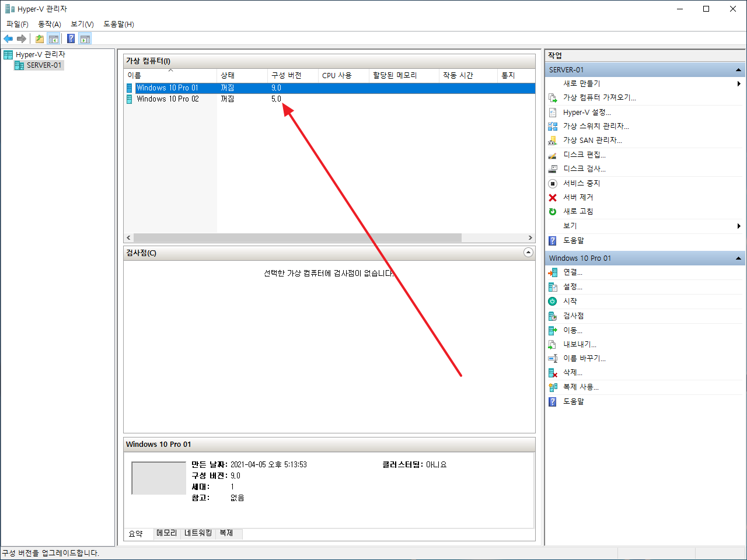Viewport: 747px width, 560px height.
Task: Sort by the 상태 column header
Action: 242,75
